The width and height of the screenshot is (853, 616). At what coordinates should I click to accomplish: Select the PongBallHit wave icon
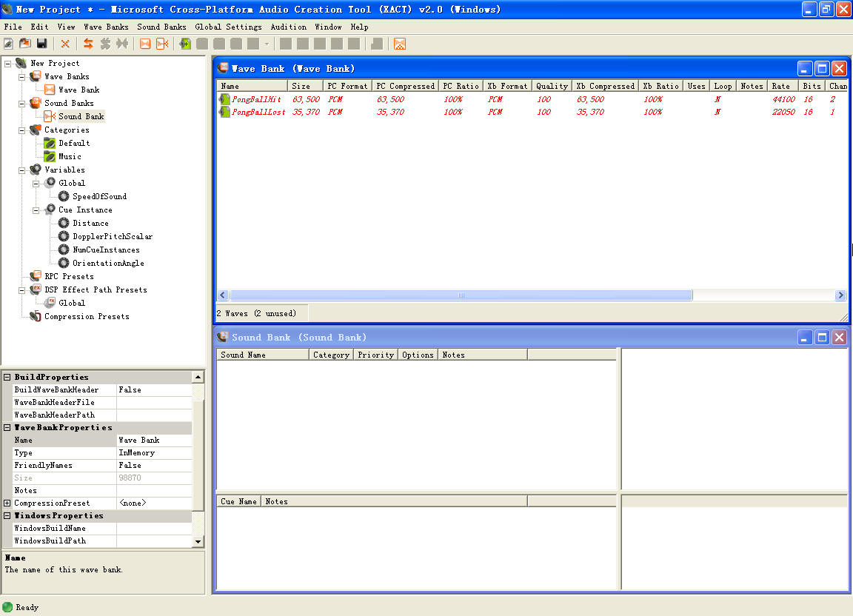tap(224, 99)
